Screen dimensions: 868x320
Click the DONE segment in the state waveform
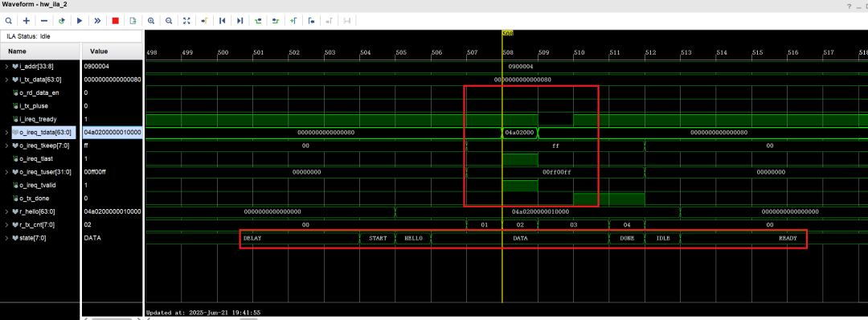[627, 238]
